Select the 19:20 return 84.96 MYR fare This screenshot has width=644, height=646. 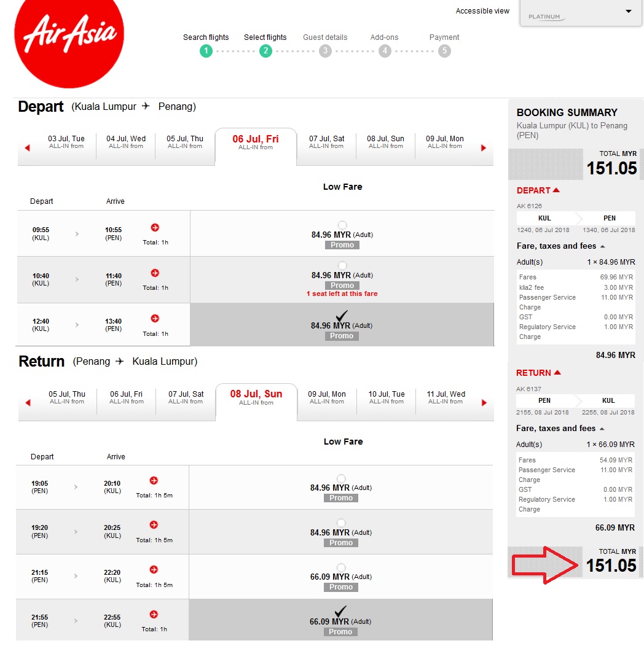(341, 524)
